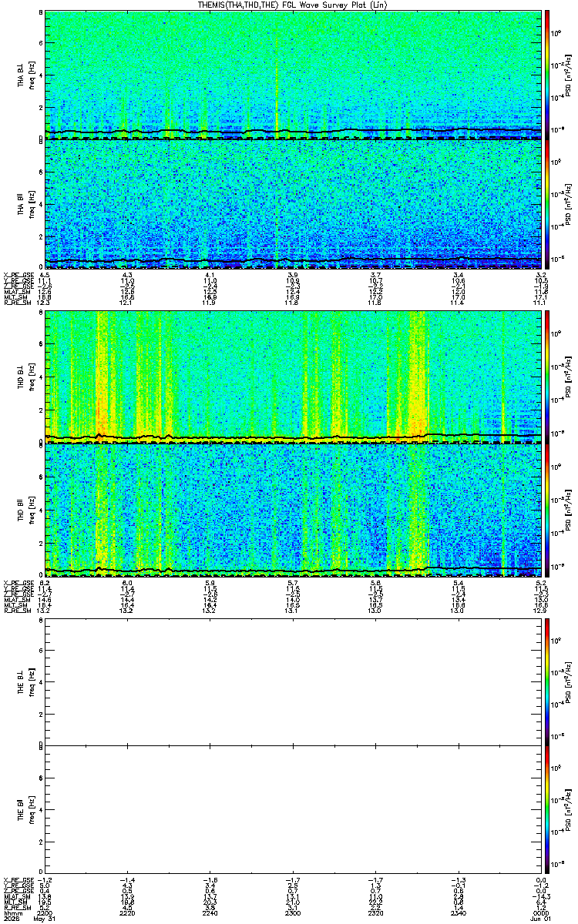
Task: Click the empty THE B-parallel panel
Action: pyautogui.click(x=293, y=811)
